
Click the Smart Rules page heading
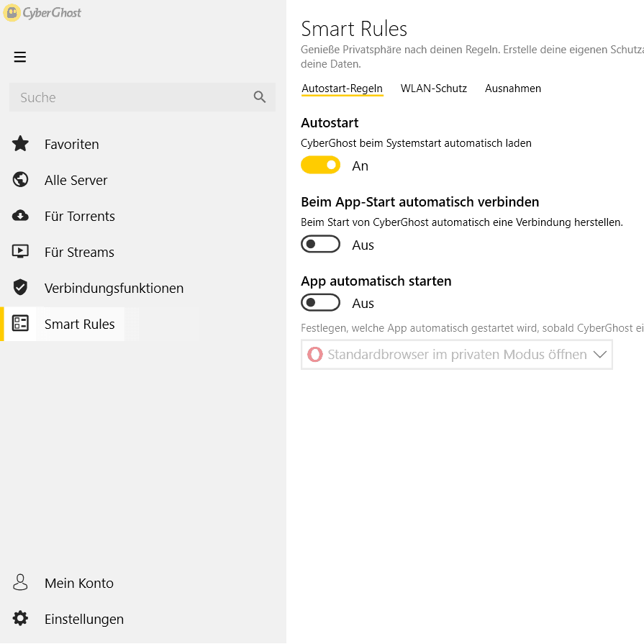[x=353, y=29]
